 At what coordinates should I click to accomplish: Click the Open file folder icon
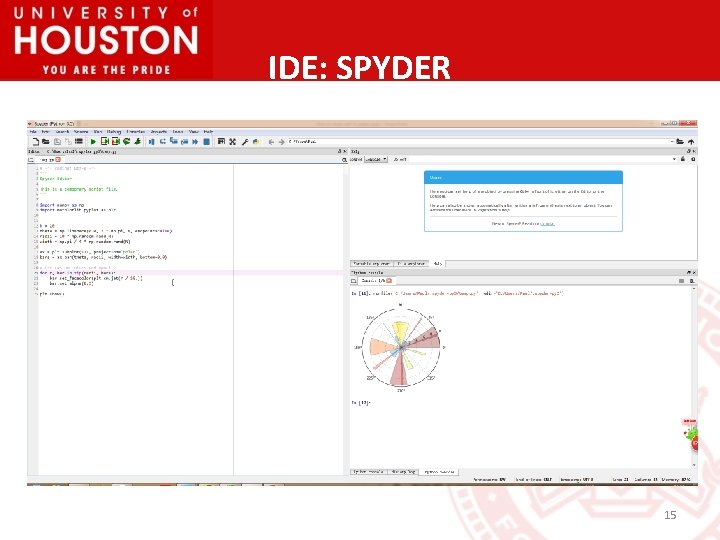tap(45, 142)
